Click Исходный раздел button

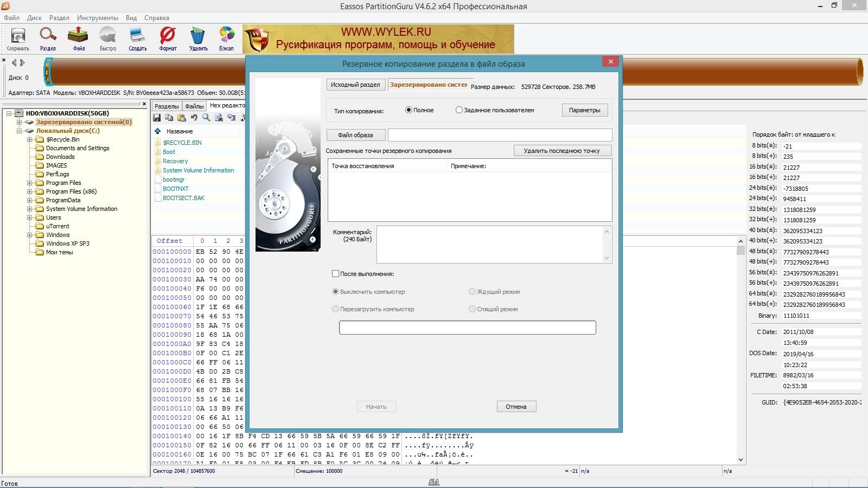click(x=355, y=85)
